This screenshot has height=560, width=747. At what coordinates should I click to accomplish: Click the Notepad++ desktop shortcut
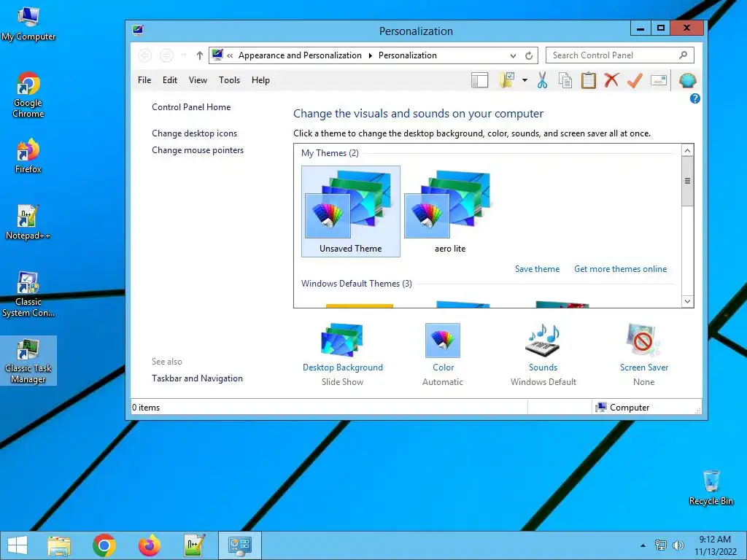coord(28,222)
